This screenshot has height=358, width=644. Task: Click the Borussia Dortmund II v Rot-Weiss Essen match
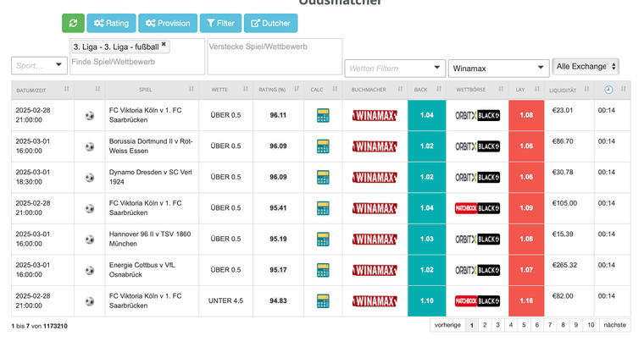click(x=151, y=146)
